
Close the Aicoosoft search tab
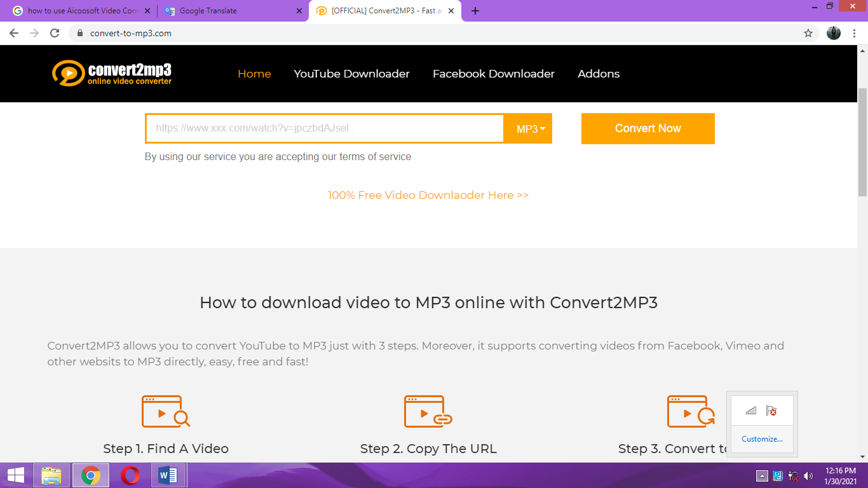coord(147,11)
